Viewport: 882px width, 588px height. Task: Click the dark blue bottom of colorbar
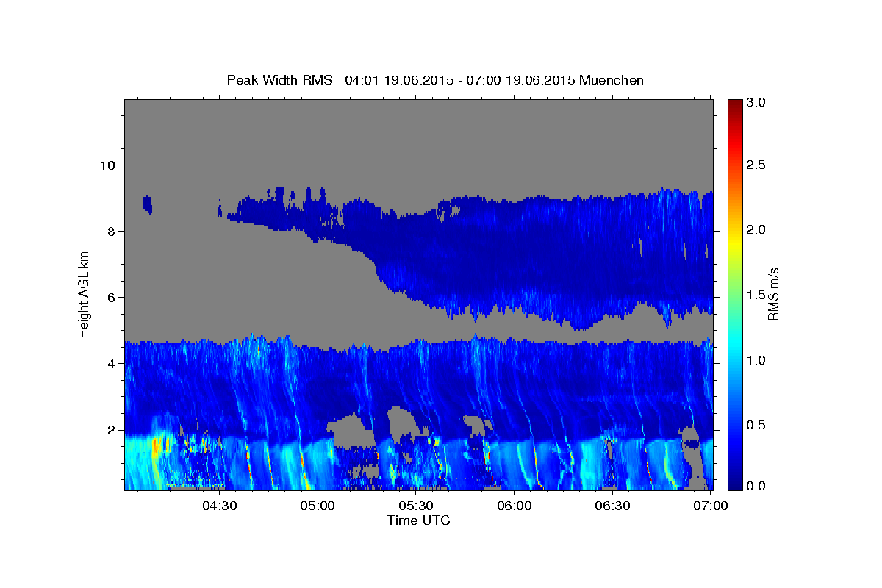click(734, 483)
